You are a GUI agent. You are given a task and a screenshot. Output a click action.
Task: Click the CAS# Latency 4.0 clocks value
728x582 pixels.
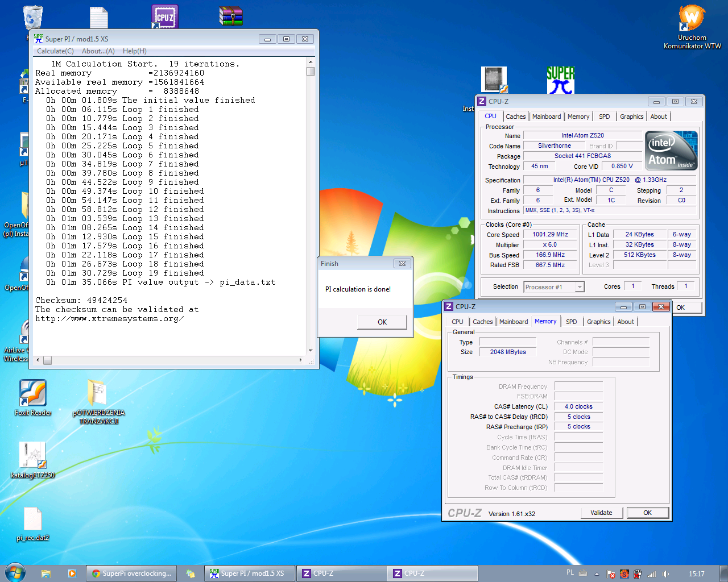coord(578,406)
